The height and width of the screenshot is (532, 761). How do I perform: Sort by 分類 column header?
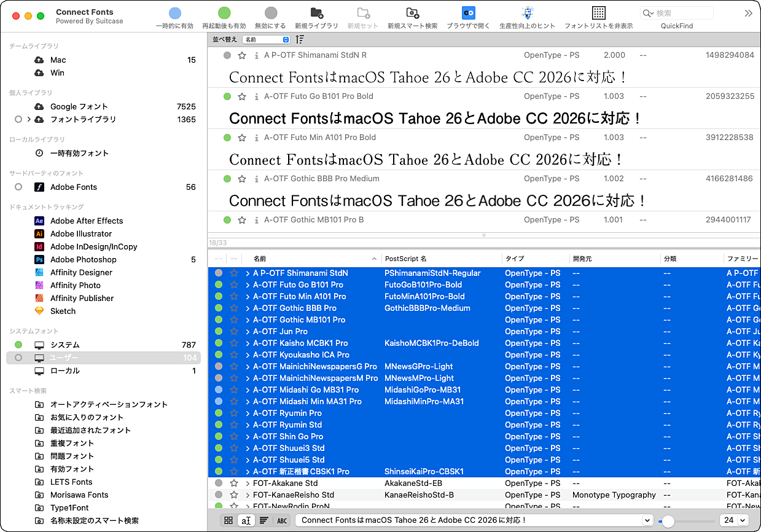coord(692,259)
